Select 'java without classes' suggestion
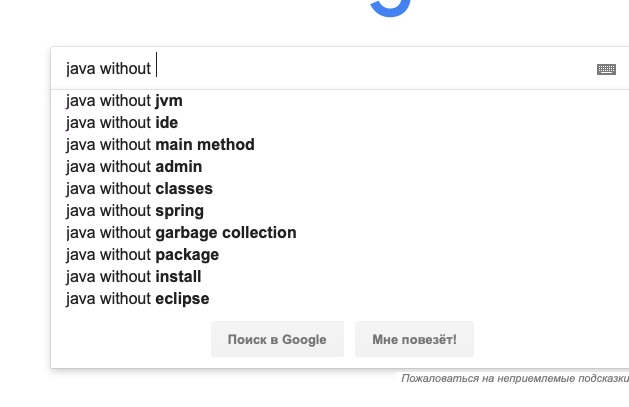This screenshot has width=629, height=407. [x=340, y=189]
